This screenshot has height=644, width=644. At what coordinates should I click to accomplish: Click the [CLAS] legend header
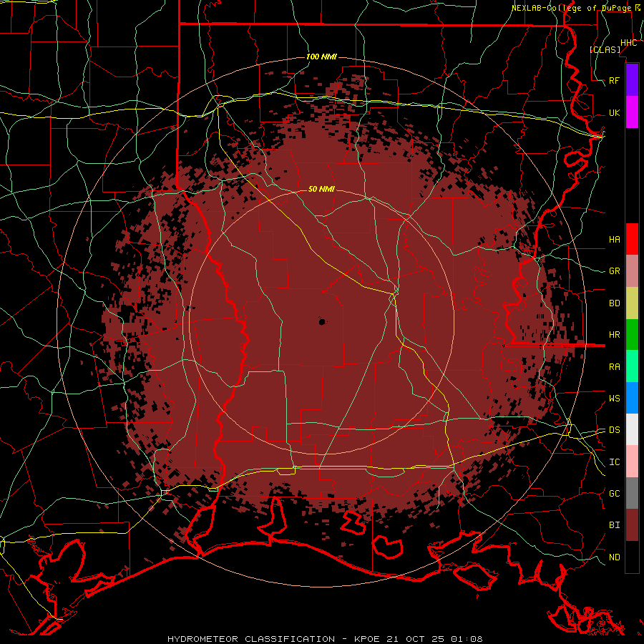click(605, 49)
